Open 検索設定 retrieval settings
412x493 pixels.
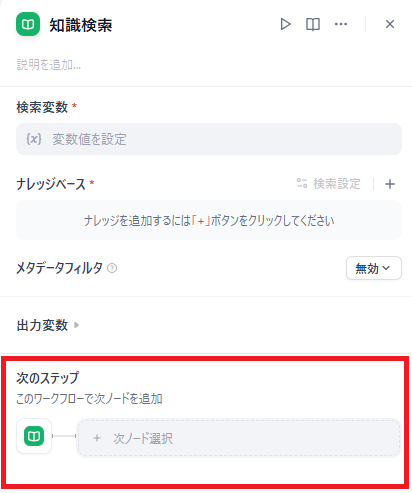328,183
